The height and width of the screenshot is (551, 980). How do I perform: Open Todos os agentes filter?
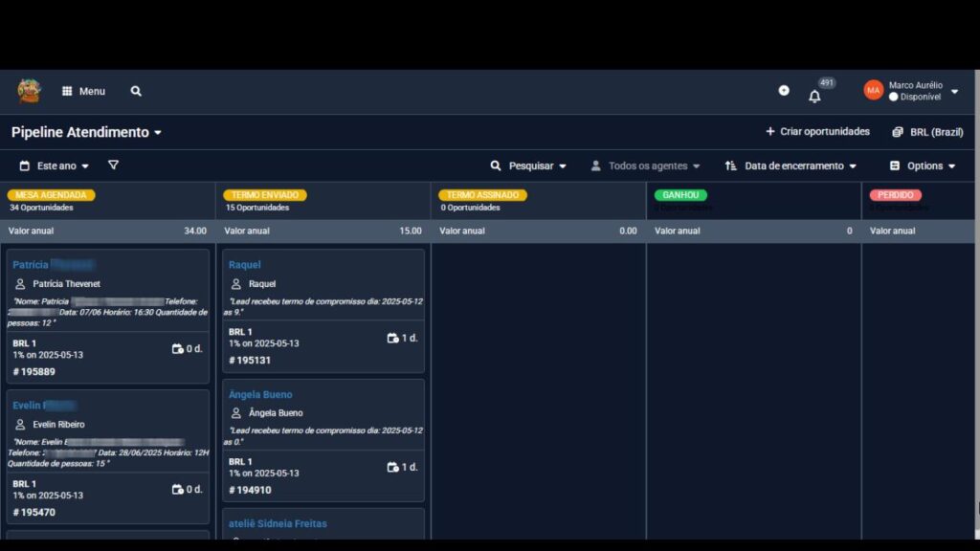pos(645,165)
